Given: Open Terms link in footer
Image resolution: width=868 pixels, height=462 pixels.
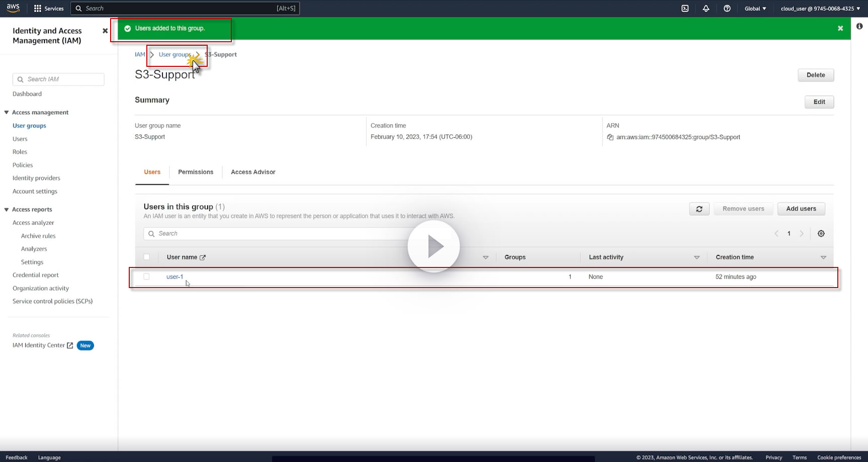Looking at the screenshot, I should click(800, 457).
